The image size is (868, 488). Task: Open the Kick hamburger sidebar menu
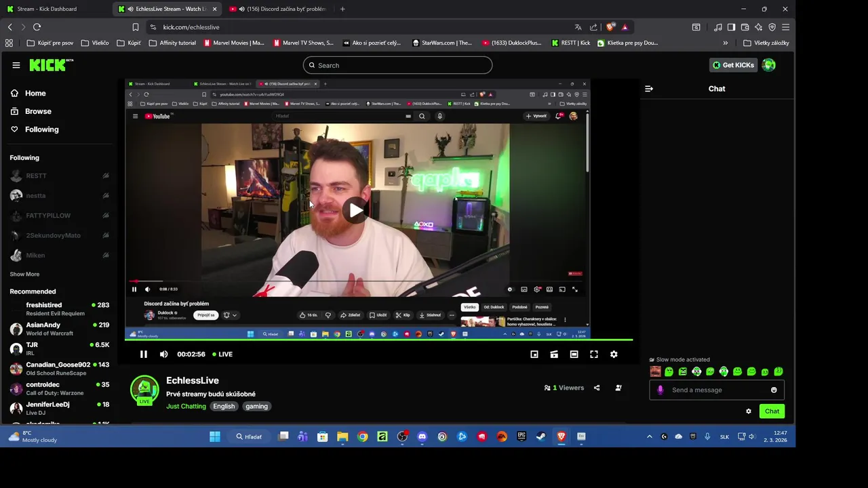[x=16, y=65]
